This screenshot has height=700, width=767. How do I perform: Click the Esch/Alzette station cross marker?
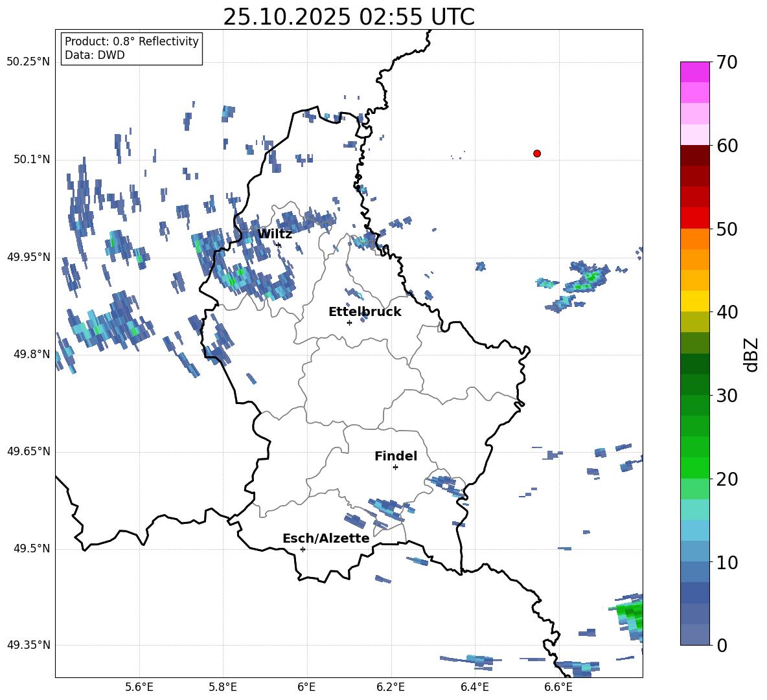(303, 549)
